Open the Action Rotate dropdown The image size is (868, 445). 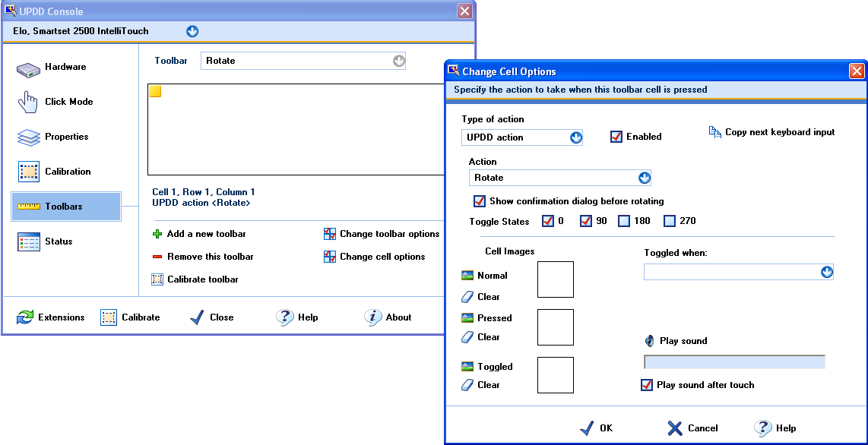645,178
